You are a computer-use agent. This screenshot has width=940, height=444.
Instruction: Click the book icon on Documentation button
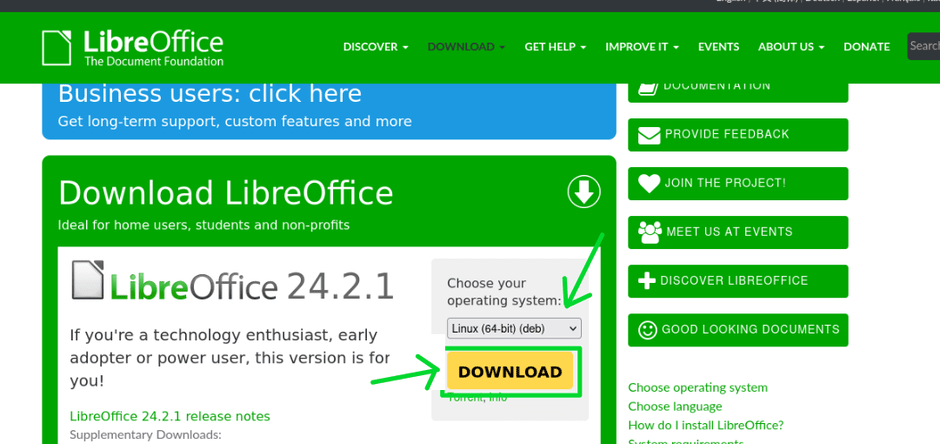point(647,89)
